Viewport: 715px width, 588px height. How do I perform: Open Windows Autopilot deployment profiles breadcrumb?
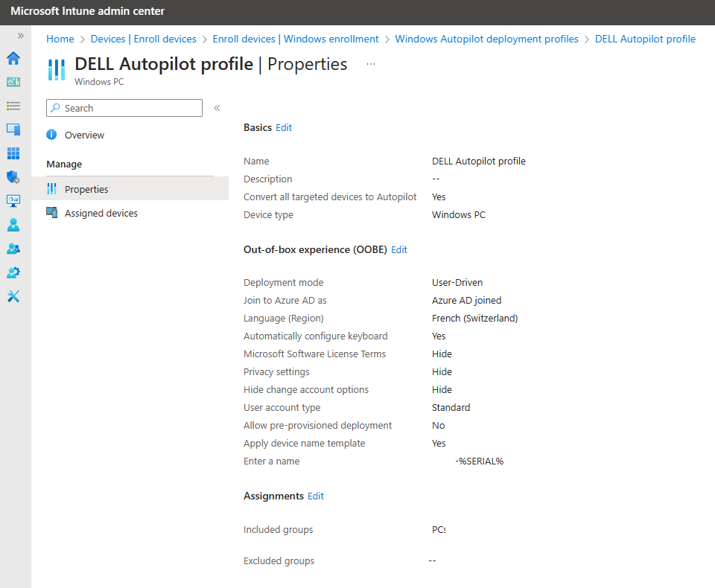point(486,39)
